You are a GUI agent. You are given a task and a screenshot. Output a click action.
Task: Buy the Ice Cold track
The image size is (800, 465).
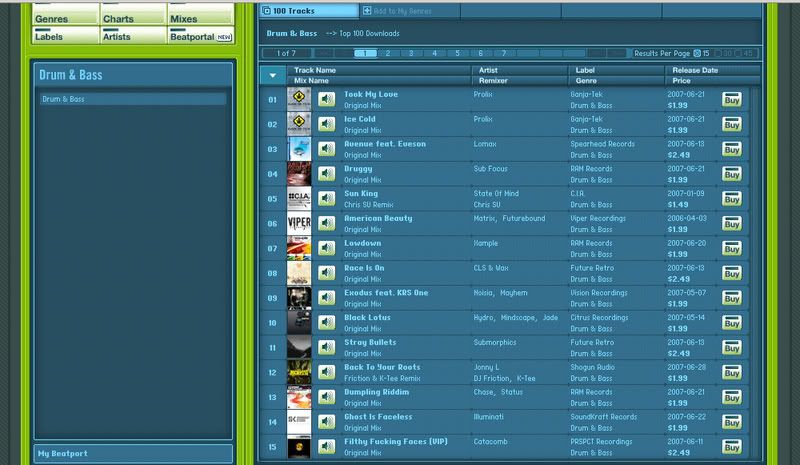tap(731, 124)
